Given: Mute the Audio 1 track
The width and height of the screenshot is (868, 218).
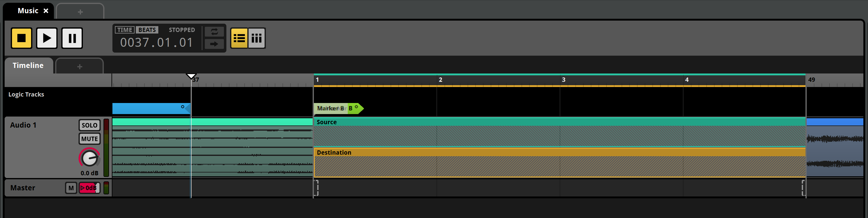Looking at the screenshot, I should (89, 139).
